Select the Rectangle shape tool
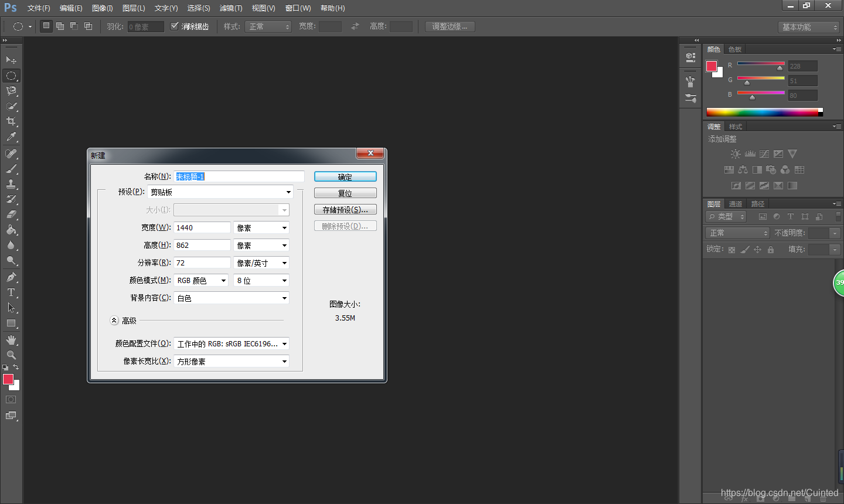This screenshot has width=844, height=504. [x=11, y=323]
